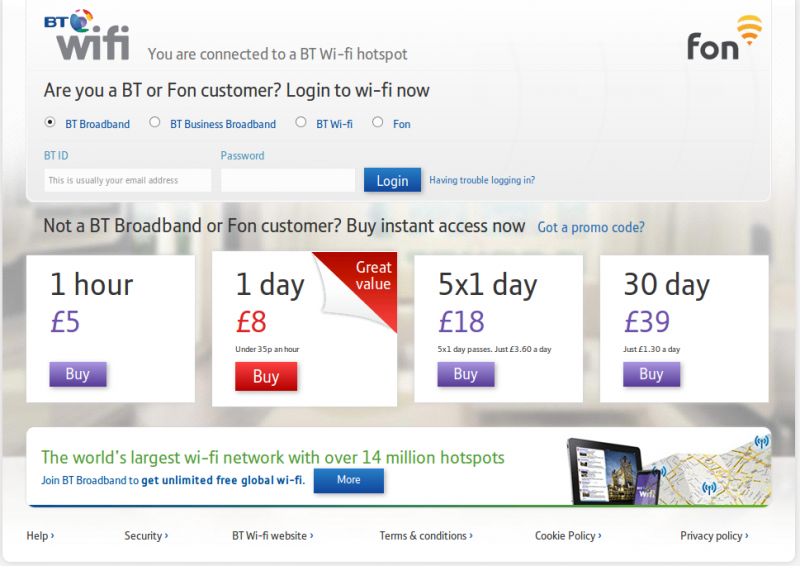Image resolution: width=800 pixels, height=566 pixels.
Task: Click into the Password field
Action: point(288,180)
